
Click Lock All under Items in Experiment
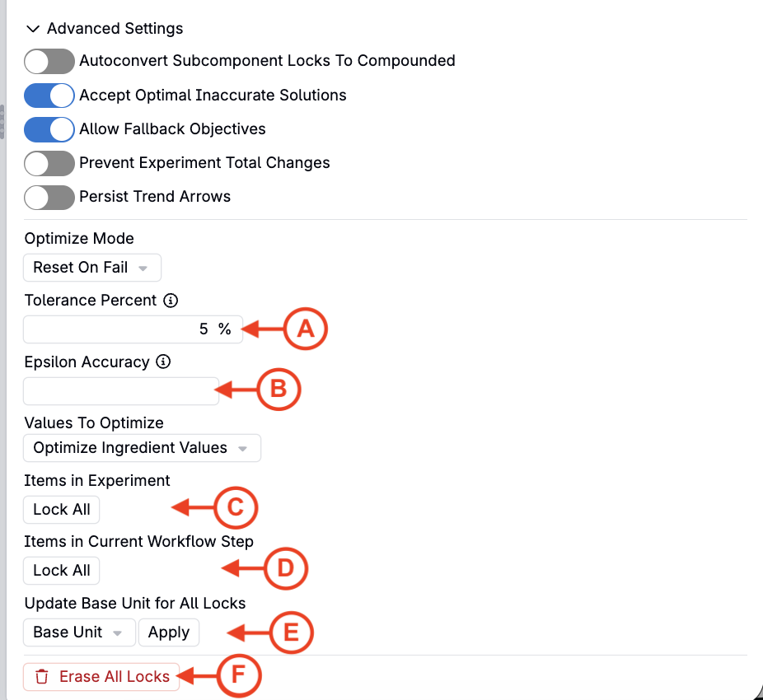click(x=61, y=510)
